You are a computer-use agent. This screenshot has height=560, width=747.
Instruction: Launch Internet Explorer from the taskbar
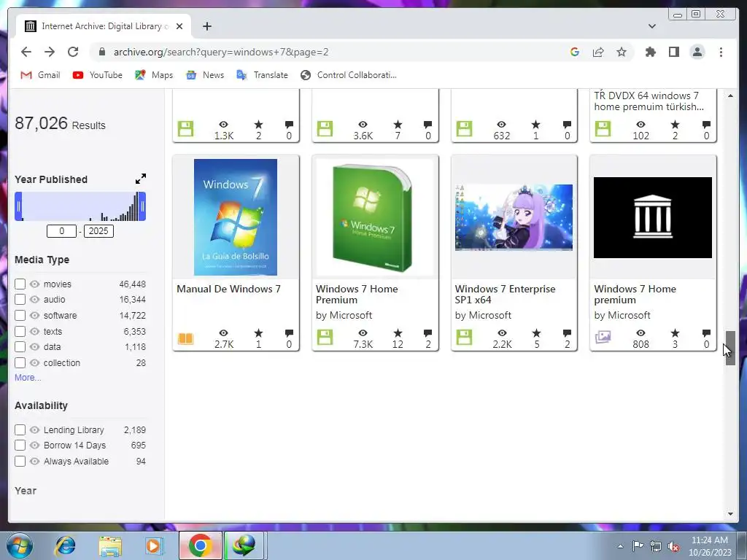click(x=65, y=545)
